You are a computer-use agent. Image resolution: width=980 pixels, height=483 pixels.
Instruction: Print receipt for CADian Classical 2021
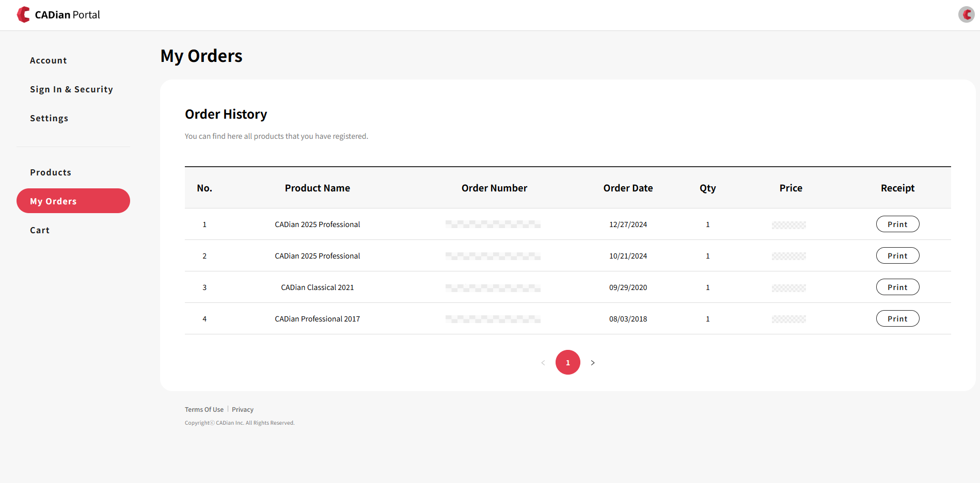coord(897,287)
